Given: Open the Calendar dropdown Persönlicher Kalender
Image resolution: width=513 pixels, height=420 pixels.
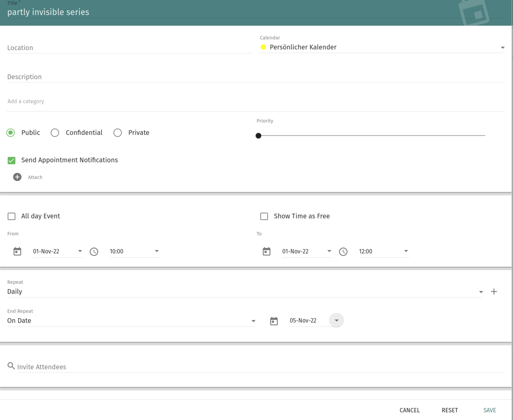Looking at the screenshot, I should [382, 47].
